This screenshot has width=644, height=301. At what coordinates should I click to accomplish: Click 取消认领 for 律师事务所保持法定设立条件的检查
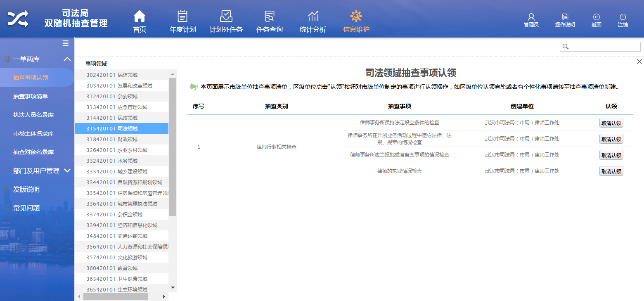[x=611, y=123]
